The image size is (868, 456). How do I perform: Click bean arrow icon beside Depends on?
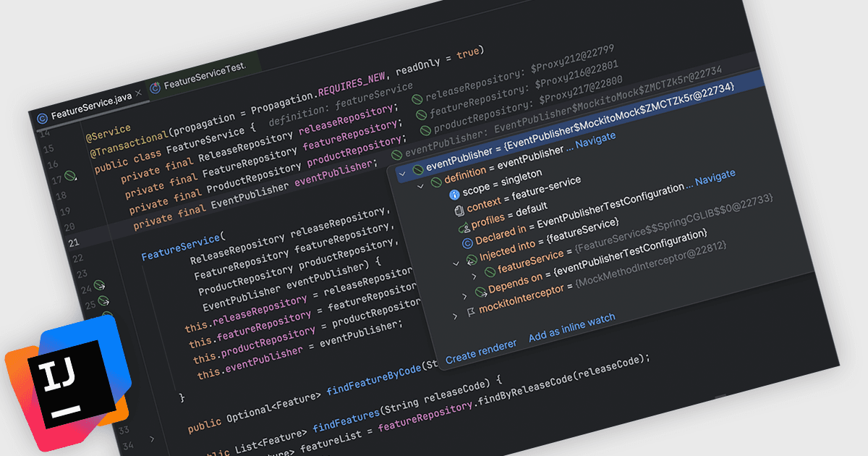tap(480, 292)
